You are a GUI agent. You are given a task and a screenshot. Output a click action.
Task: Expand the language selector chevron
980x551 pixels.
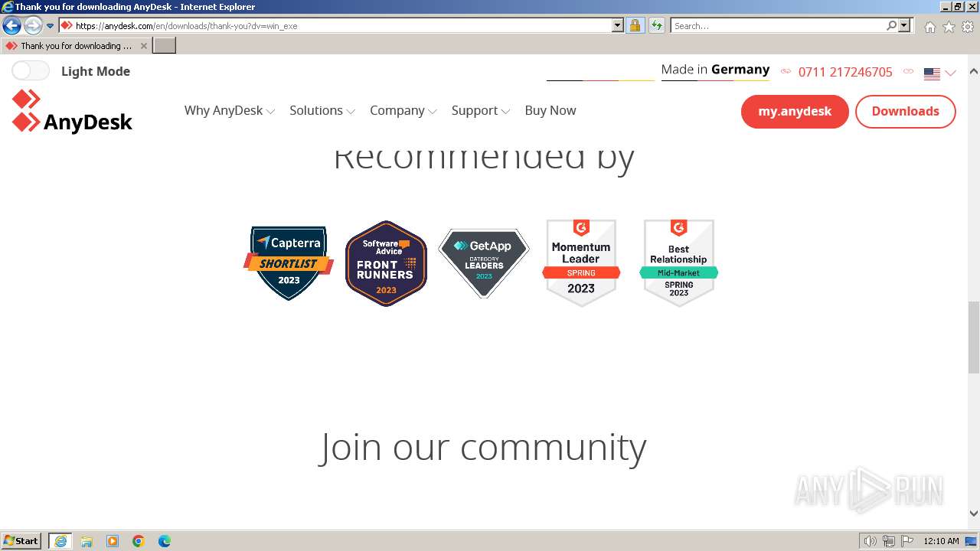(951, 73)
